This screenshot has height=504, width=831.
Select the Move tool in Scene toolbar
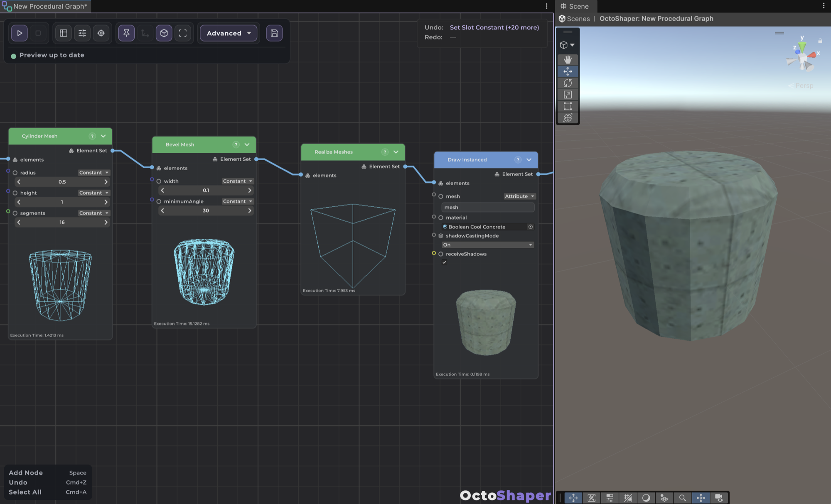tap(568, 71)
